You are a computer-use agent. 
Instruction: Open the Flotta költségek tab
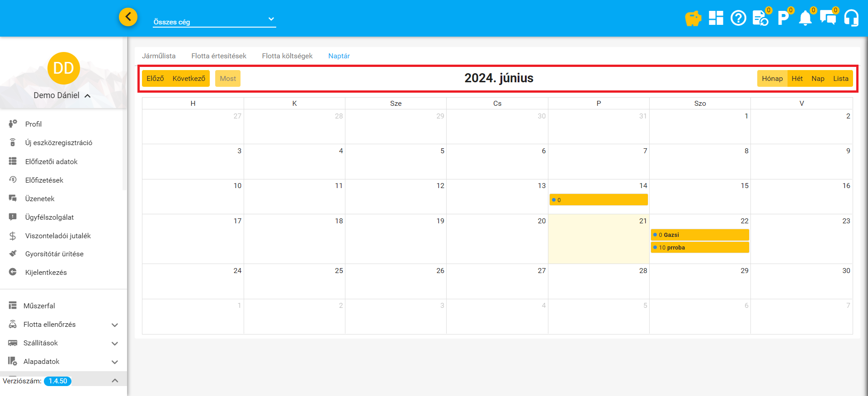tap(287, 56)
